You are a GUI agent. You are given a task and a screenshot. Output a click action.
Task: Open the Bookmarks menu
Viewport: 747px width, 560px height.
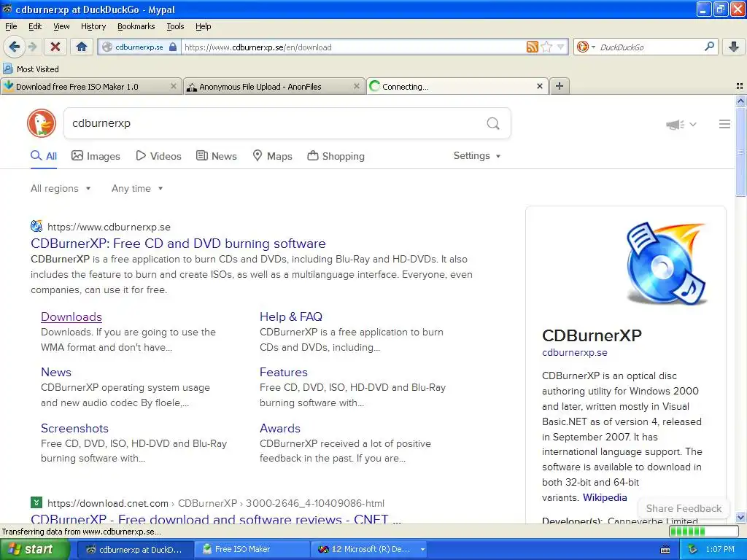point(136,26)
